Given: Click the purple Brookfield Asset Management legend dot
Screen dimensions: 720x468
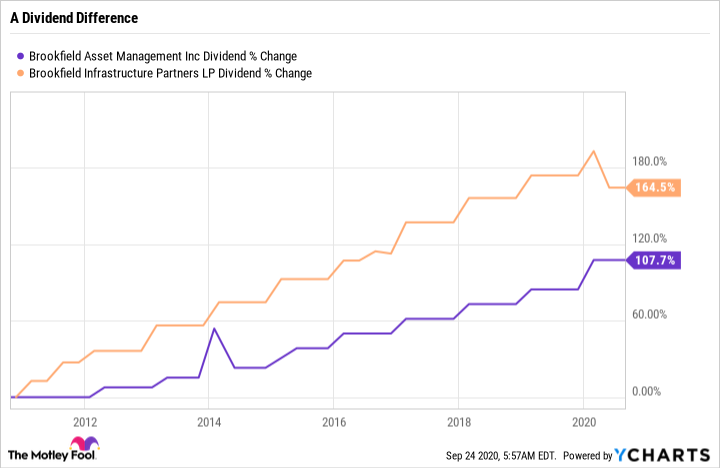Looking at the screenshot, I should [x=21, y=56].
